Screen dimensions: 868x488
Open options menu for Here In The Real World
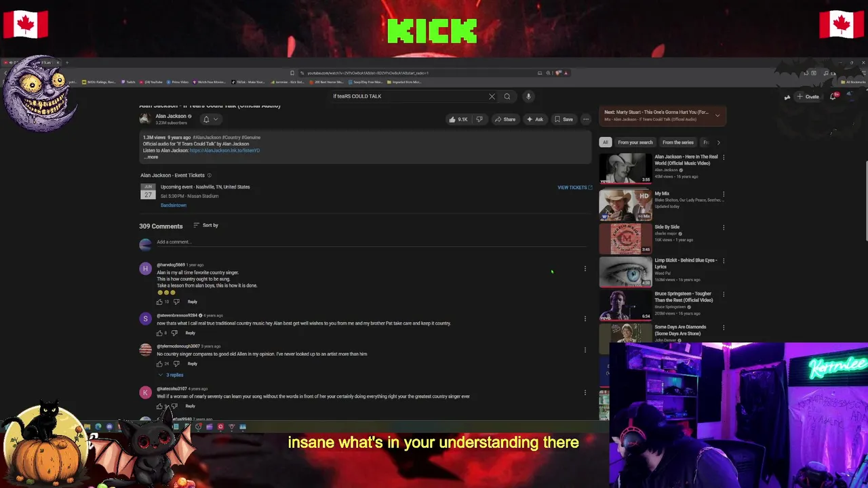(x=724, y=157)
